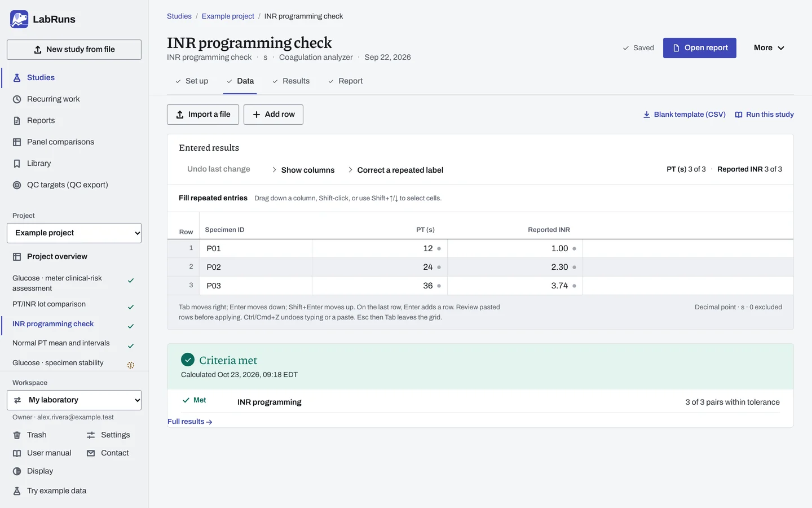Open Normal PT mean and intervals study
Viewport: 812px width, 508px height.
point(73,344)
